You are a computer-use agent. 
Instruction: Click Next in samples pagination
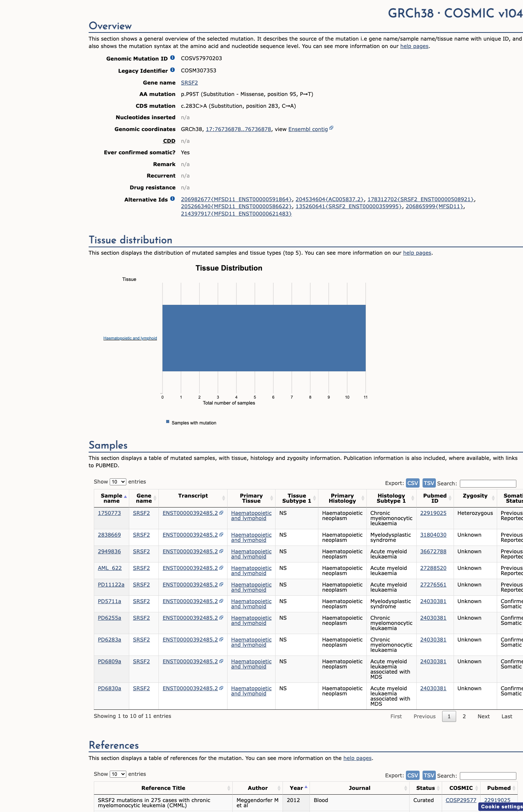pyautogui.click(x=483, y=716)
